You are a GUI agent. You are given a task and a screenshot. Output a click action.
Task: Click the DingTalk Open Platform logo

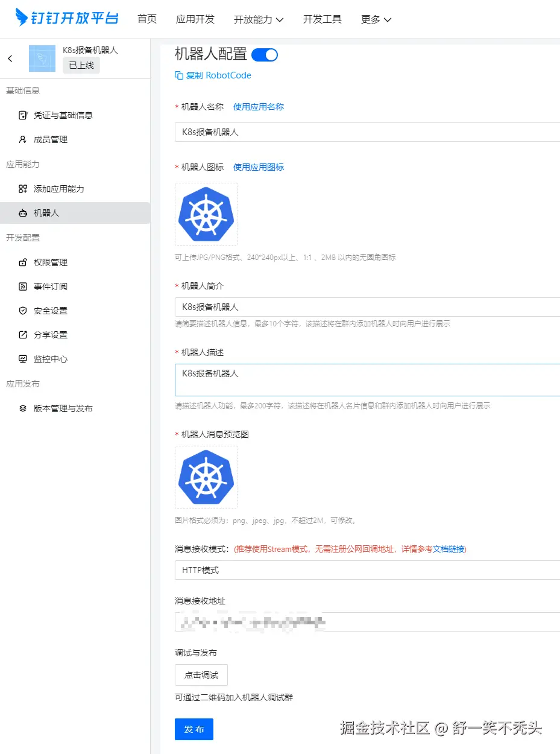[67, 18]
